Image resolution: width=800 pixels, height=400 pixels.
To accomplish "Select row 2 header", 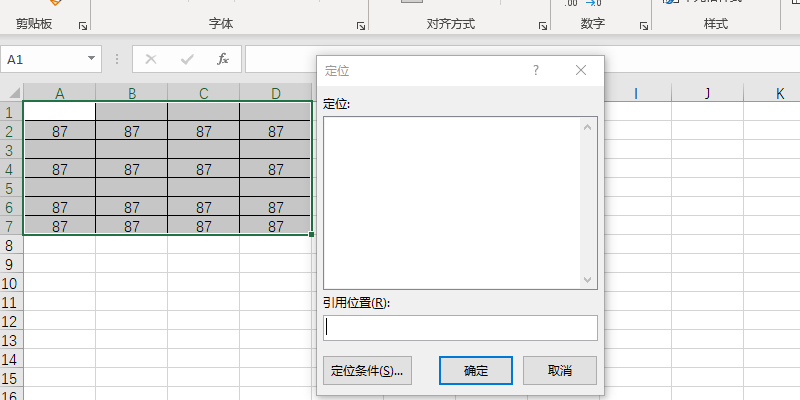I will click(11, 131).
